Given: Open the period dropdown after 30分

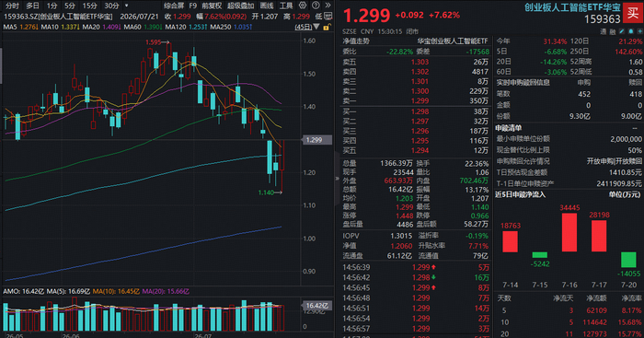Looking at the screenshot, I should [x=127, y=6].
